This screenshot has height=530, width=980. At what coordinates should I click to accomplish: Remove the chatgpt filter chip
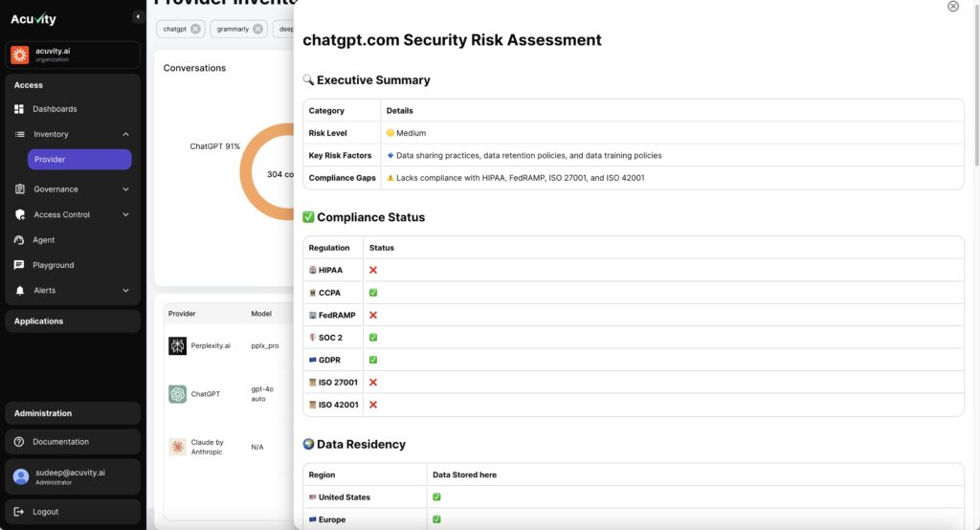point(195,29)
